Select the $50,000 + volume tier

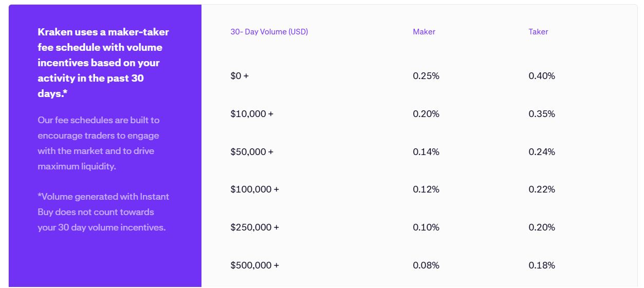[252, 152]
